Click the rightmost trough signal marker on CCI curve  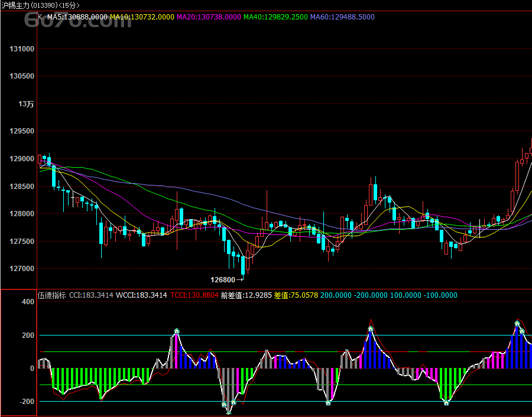point(446,403)
